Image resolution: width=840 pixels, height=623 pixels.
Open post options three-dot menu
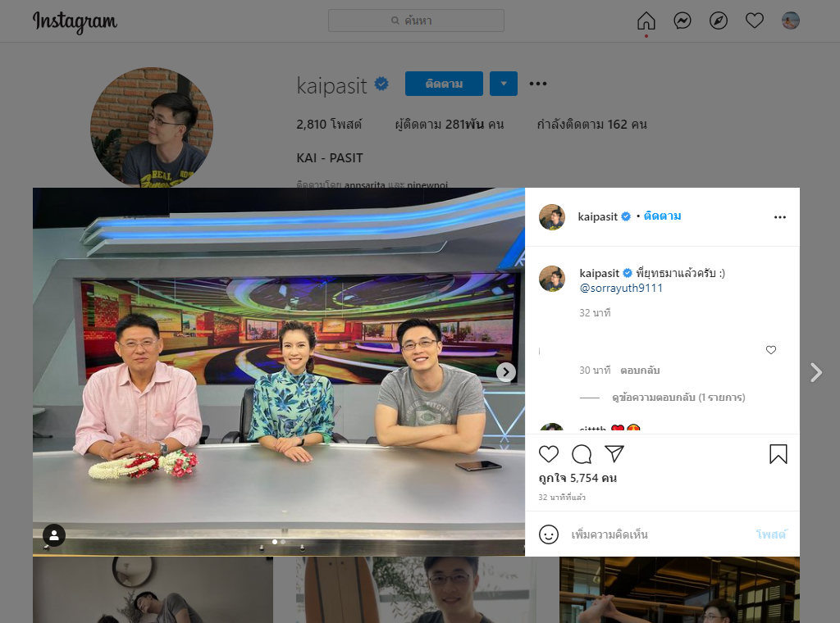[780, 217]
